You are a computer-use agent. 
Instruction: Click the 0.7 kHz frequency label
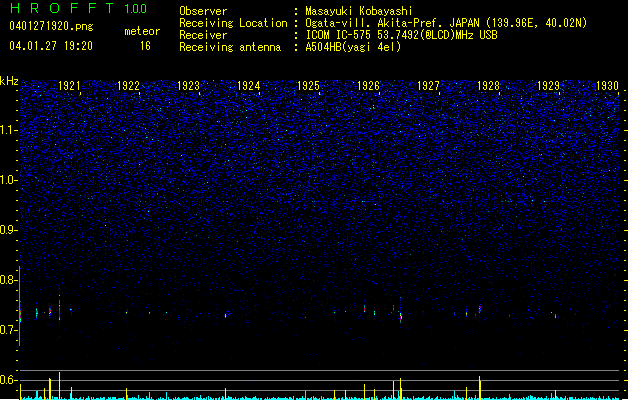(9, 330)
